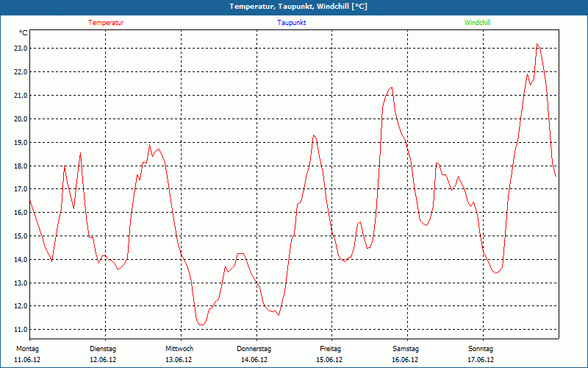Click the date 12.06.12
Image resolution: width=588 pixels, height=368 pixels.
click(103, 360)
